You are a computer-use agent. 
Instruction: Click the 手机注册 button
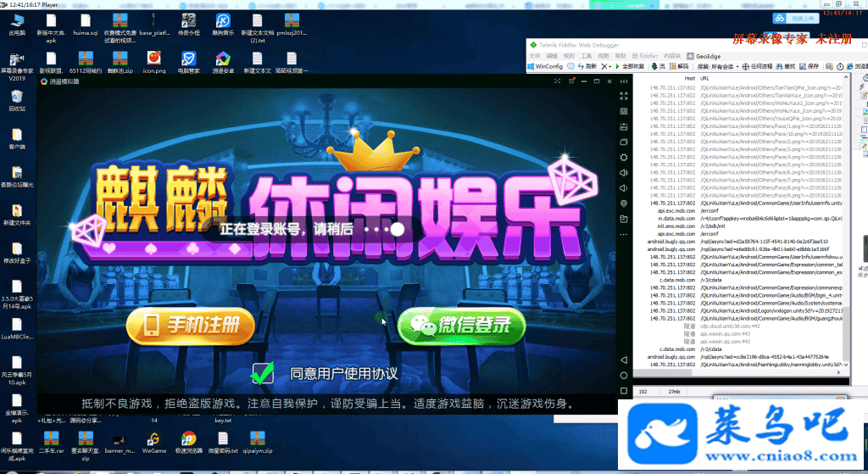(190, 324)
